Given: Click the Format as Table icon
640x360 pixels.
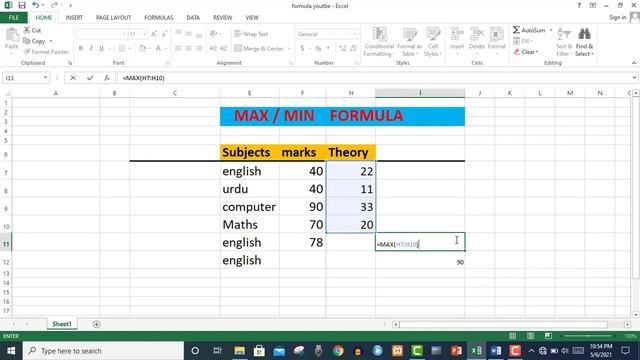Looking at the screenshot, I should click(x=409, y=34).
